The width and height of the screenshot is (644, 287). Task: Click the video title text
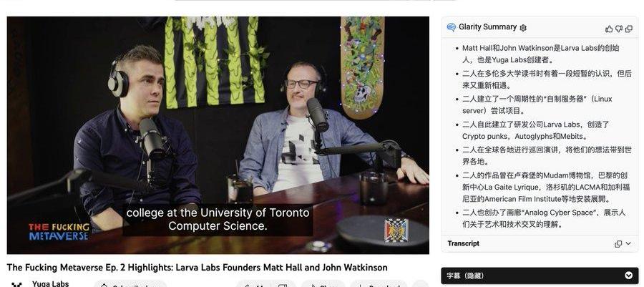[x=197, y=267]
